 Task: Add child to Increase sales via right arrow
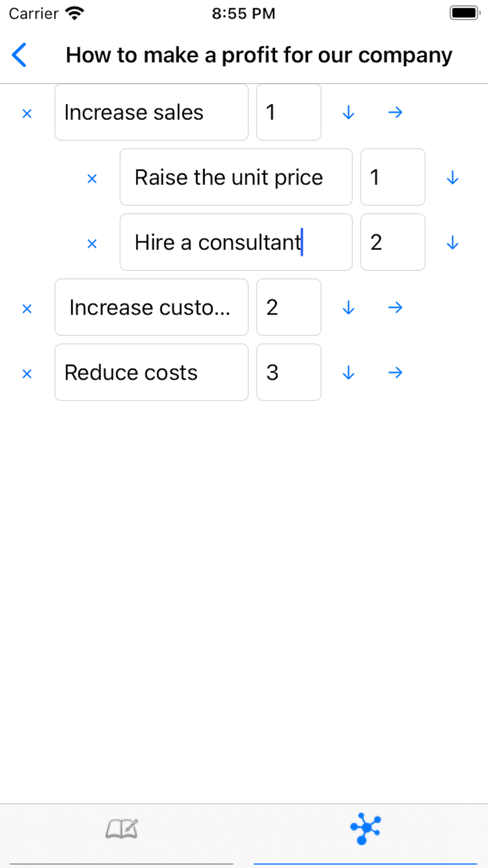point(395,113)
